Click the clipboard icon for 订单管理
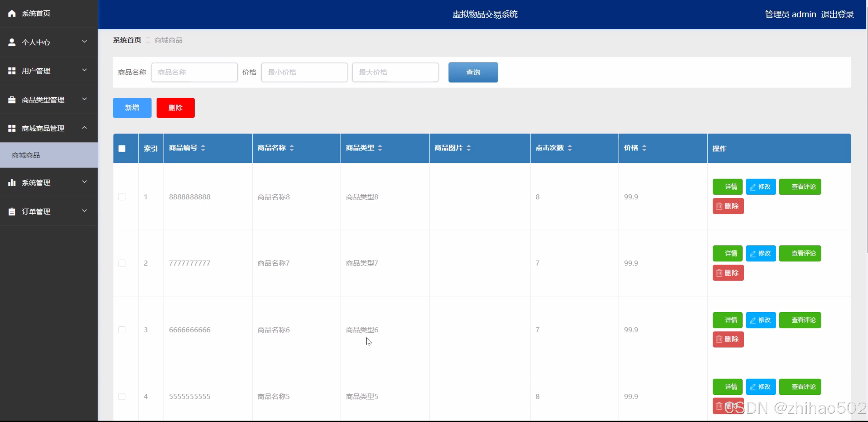868x422 pixels. click(x=12, y=212)
